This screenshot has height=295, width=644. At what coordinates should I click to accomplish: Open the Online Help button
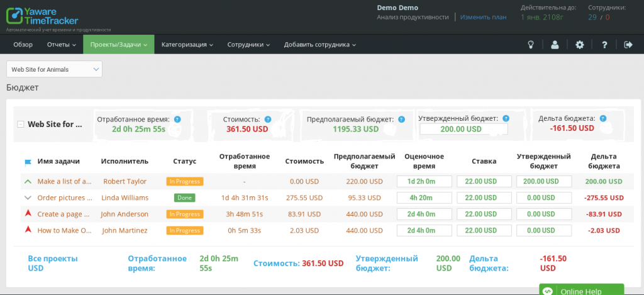coord(581,289)
